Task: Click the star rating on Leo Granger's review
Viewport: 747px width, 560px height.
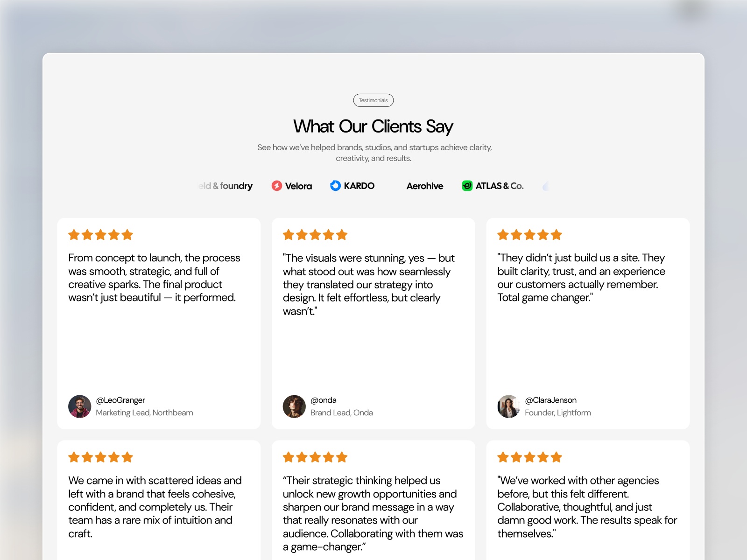Action: 101,235
